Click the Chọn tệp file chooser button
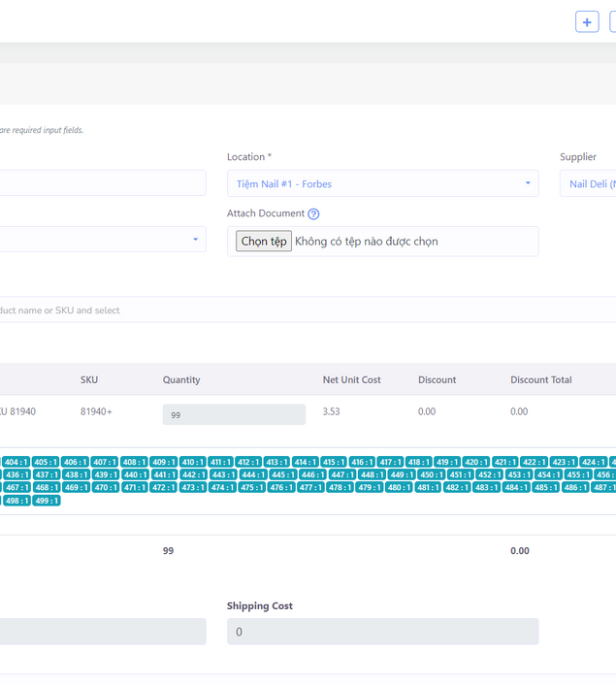Viewport: 616px width, 684px height. pos(264,242)
